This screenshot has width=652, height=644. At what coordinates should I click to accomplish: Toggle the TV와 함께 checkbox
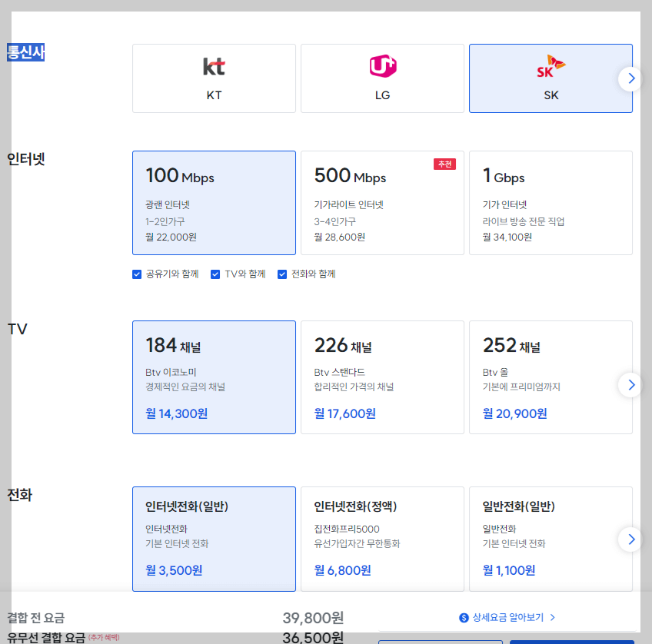point(215,274)
